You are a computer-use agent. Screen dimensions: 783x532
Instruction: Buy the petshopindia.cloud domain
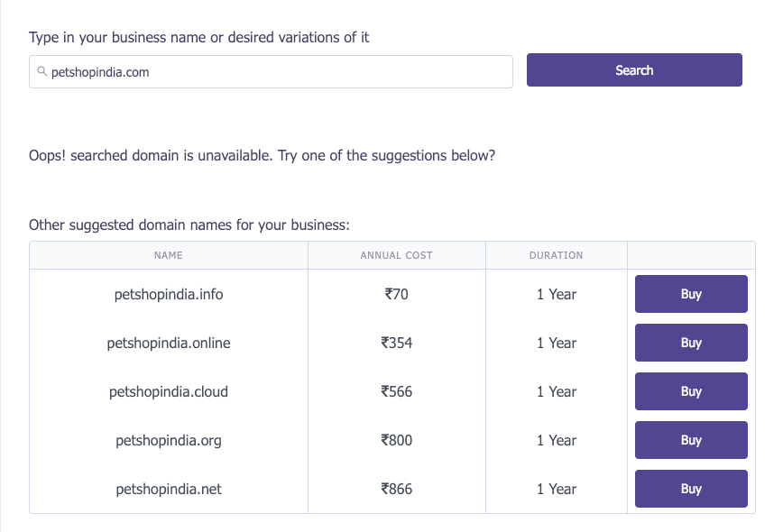(x=691, y=391)
